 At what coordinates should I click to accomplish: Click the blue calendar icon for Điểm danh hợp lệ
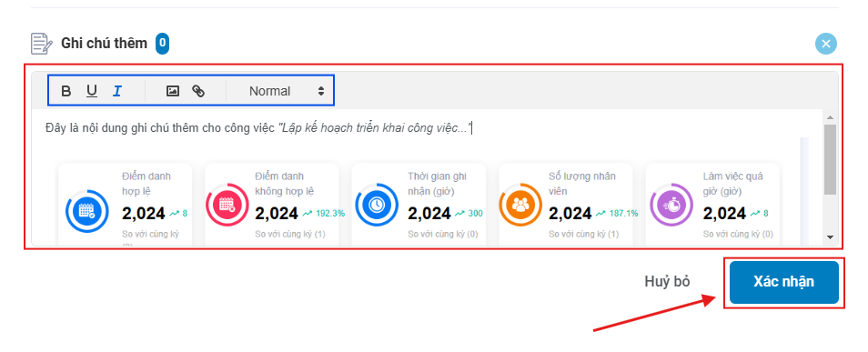[x=87, y=210]
